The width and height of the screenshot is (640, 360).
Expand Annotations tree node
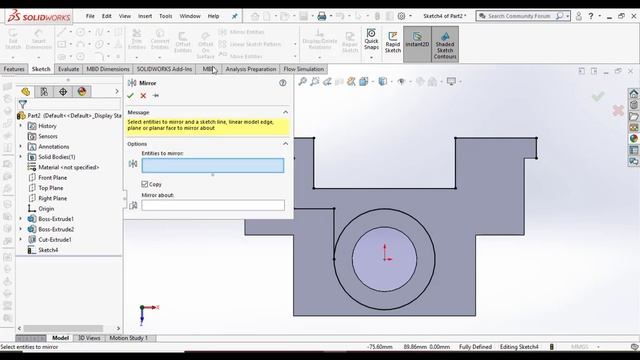click(20, 146)
